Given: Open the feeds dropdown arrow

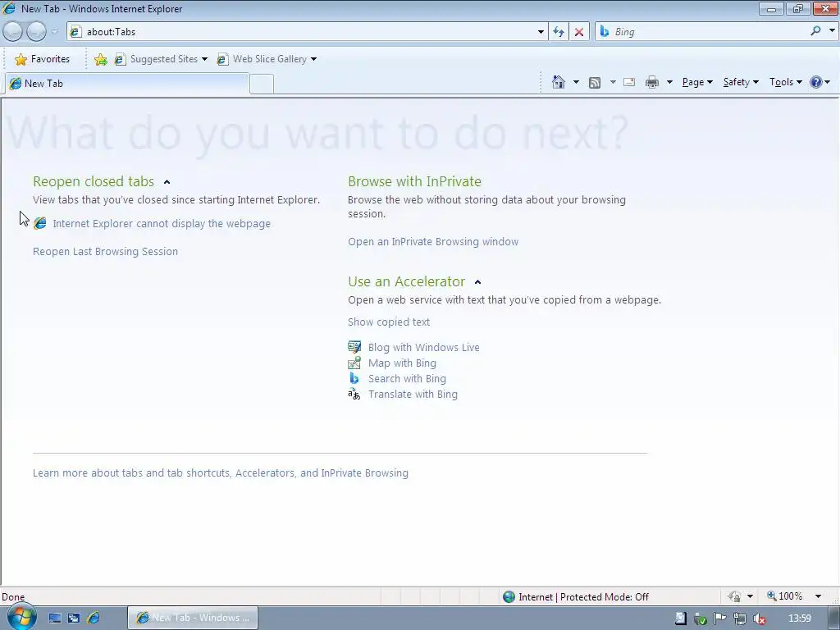Looking at the screenshot, I should pos(613,82).
